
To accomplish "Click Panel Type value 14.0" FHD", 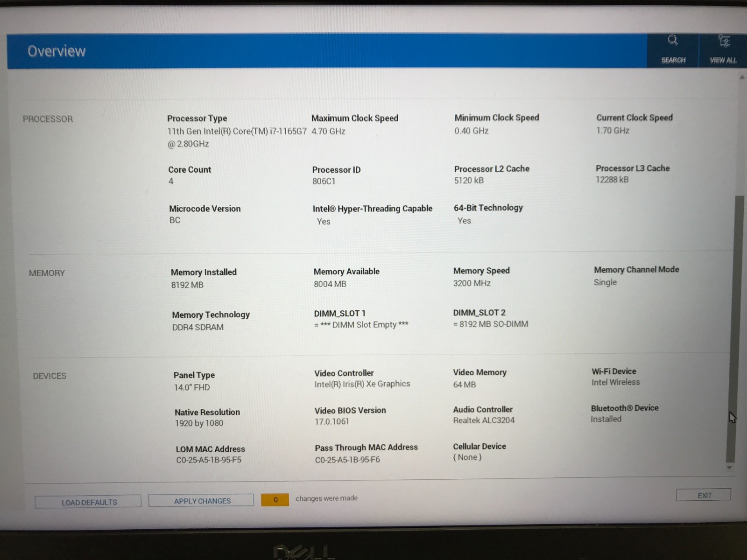I will pyautogui.click(x=192, y=387).
